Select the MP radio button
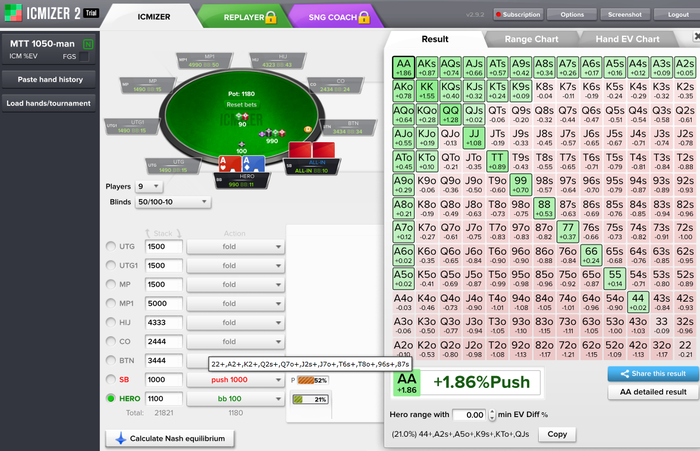This screenshot has height=451, width=700. click(111, 284)
